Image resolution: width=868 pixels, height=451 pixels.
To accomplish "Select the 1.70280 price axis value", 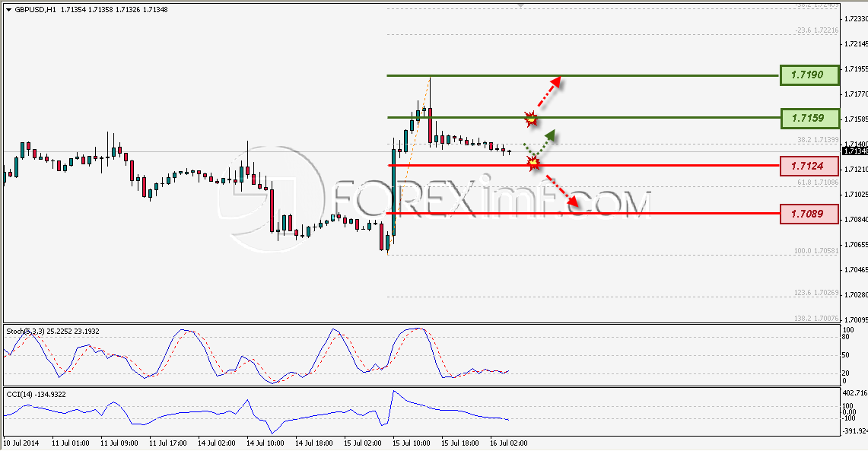I will 855,295.
